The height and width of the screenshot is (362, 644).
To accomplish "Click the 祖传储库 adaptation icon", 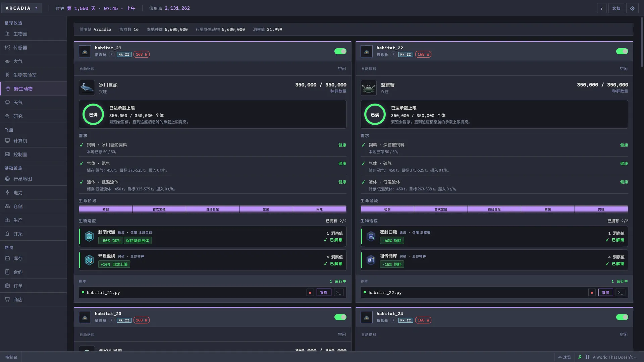I will tap(371, 260).
